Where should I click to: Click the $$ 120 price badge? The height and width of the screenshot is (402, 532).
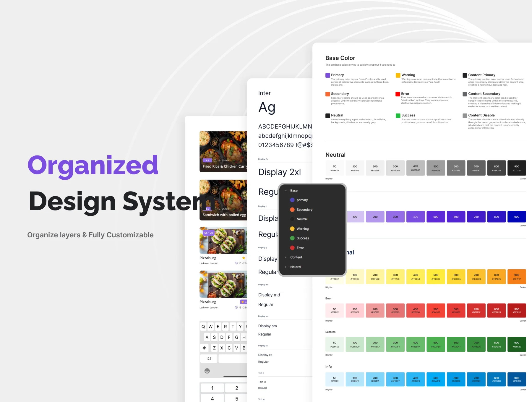click(x=208, y=233)
